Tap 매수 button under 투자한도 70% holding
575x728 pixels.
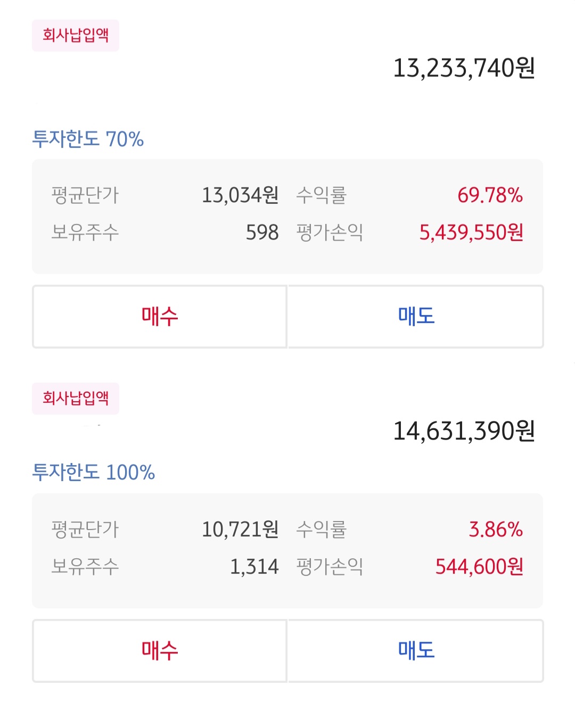160,317
